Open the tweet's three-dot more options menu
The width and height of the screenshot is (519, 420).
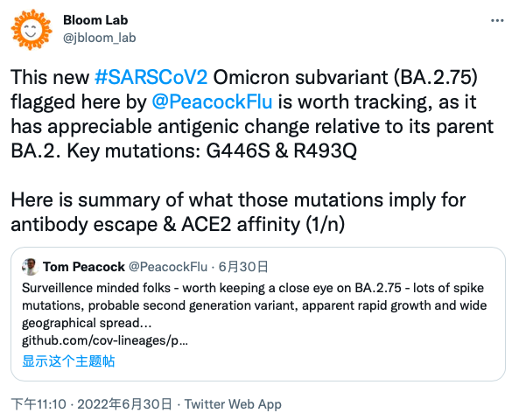[497, 21]
